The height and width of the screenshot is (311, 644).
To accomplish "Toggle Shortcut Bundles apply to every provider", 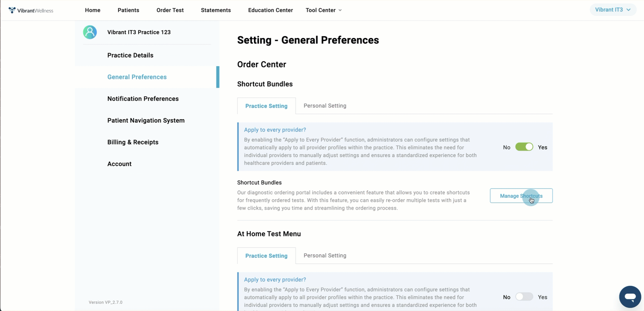I will coord(524,147).
